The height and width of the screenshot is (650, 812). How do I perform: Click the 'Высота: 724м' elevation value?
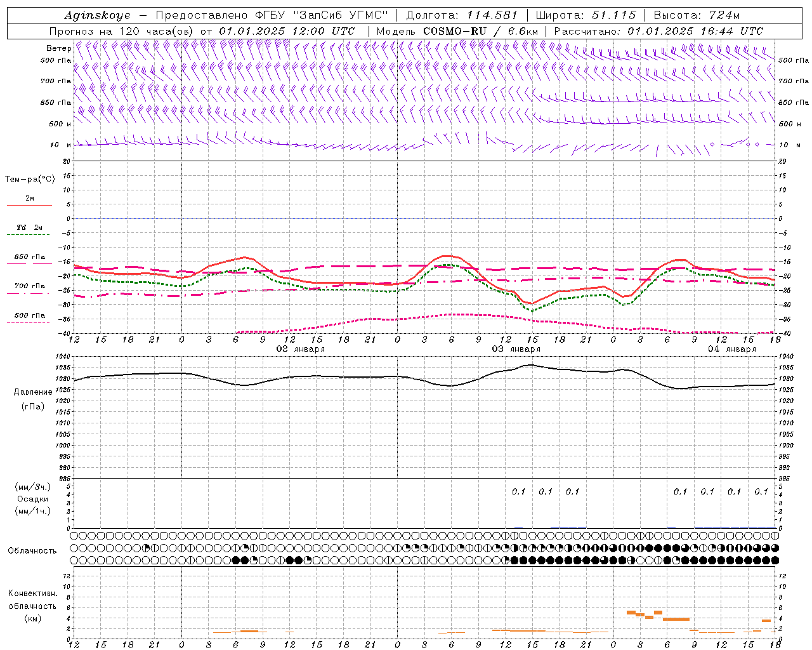[697, 15]
